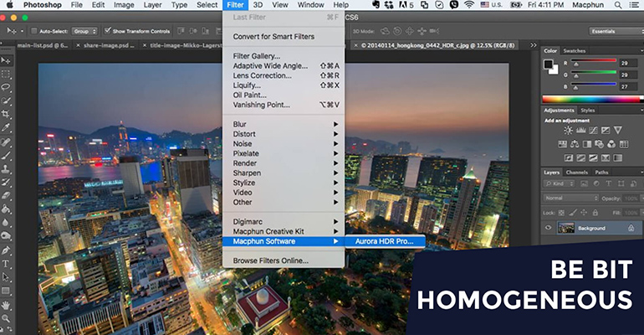Viewport: 644px width, 335px height.
Task: Expand the Distort submenu
Action: [284, 134]
